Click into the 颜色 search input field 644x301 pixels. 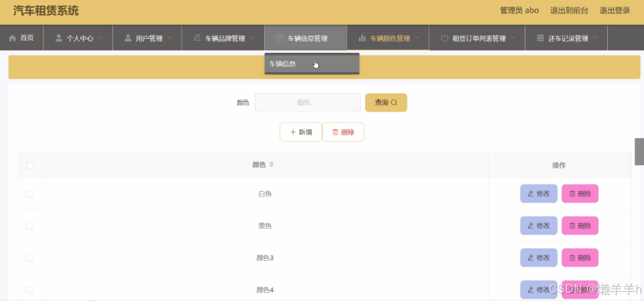pyautogui.click(x=308, y=102)
